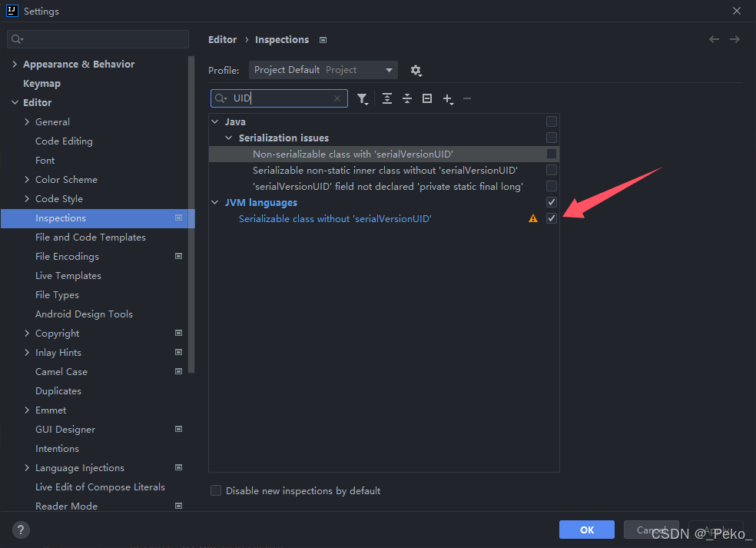This screenshot has width=756, height=548.
Task: Collapse the Serialization issues group
Action: (x=228, y=138)
